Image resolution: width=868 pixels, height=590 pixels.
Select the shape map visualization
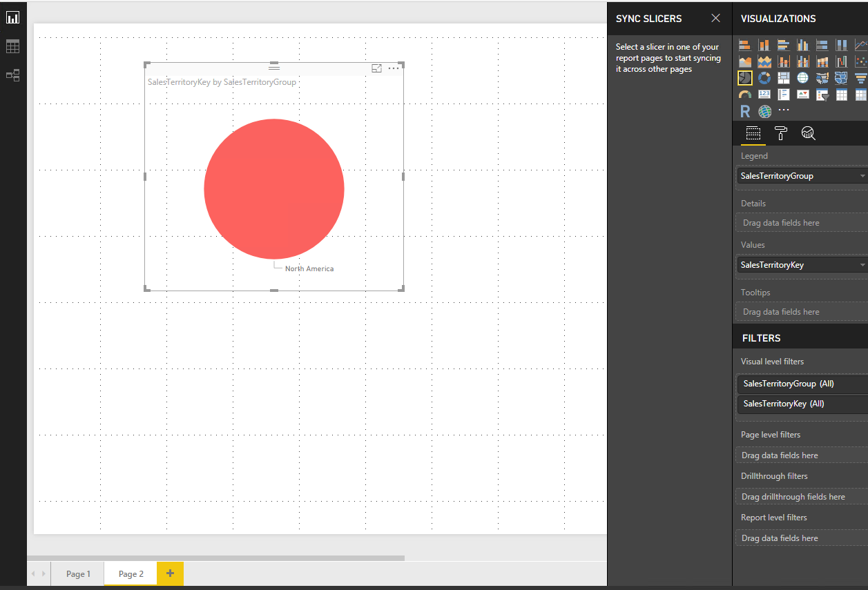point(842,78)
